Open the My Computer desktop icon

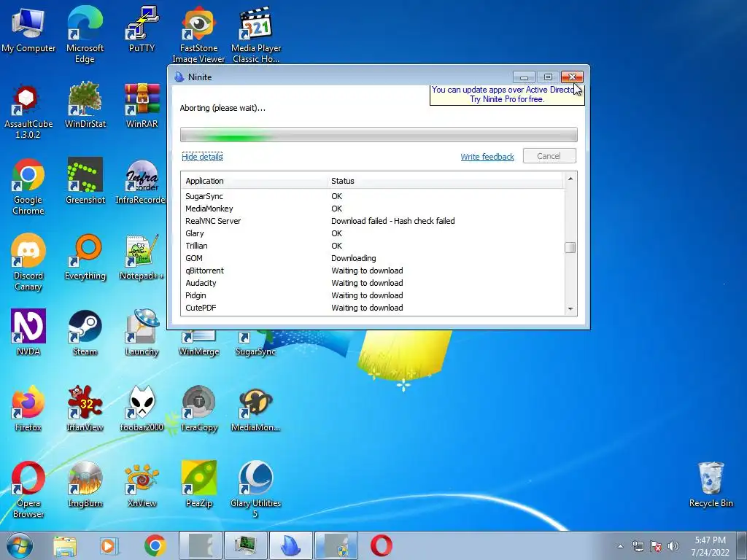point(28,28)
